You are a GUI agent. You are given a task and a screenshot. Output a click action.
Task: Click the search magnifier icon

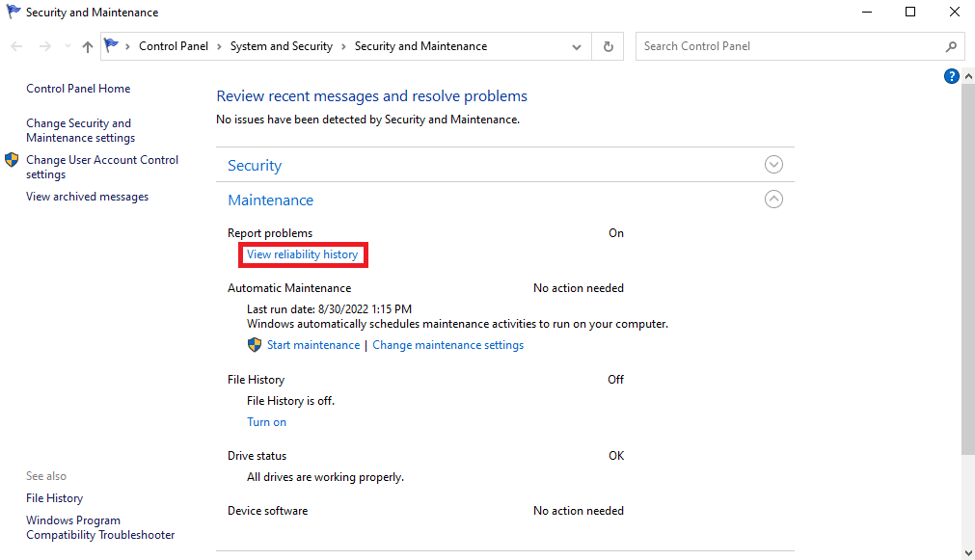(x=951, y=45)
